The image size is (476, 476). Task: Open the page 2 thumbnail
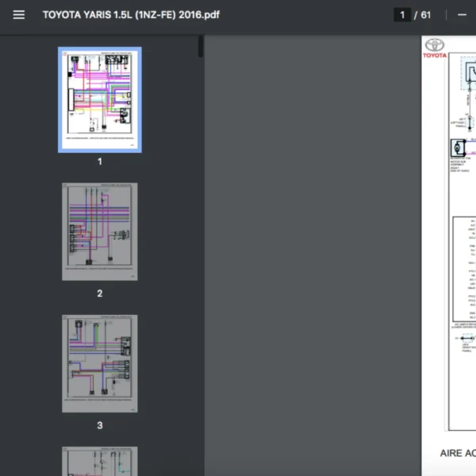point(100,232)
